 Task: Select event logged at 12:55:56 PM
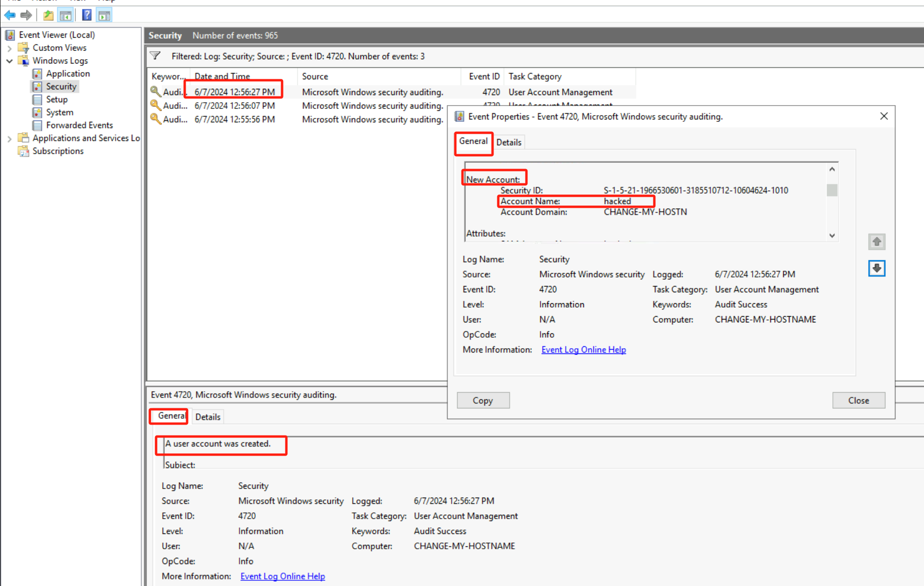[x=234, y=119]
